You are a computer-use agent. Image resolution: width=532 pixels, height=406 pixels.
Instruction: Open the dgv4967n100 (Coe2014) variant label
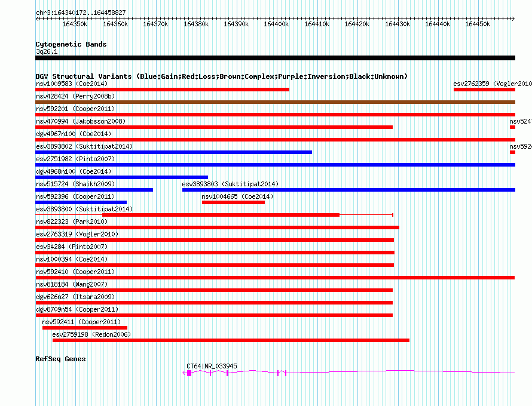[74, 134]
